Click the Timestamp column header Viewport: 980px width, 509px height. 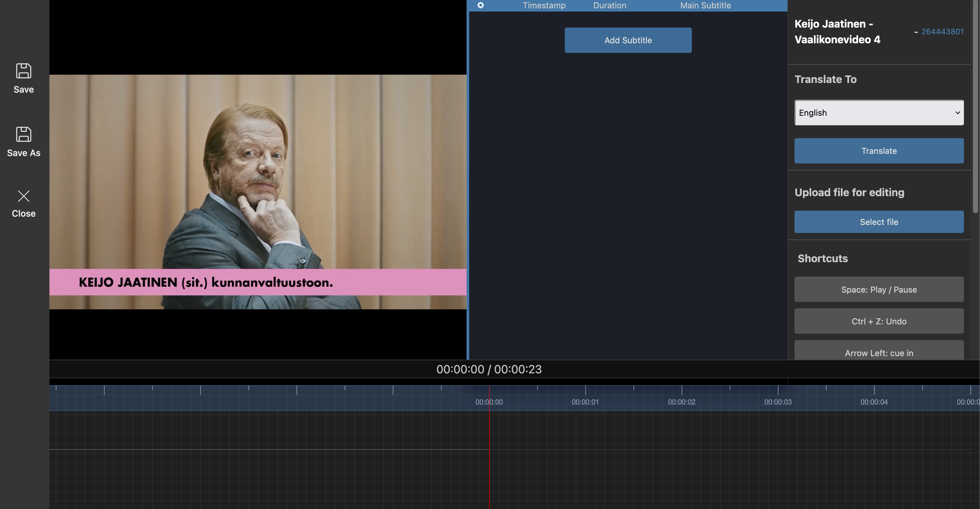pyautogui.click(x=544, y=5)
